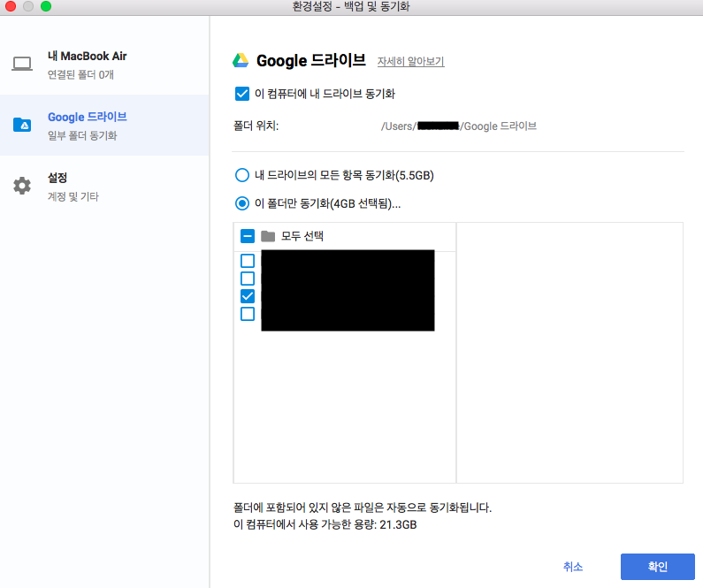The image size is (703, 588).
Task: Click the green zoom window button
Action: tap(46, 6)
